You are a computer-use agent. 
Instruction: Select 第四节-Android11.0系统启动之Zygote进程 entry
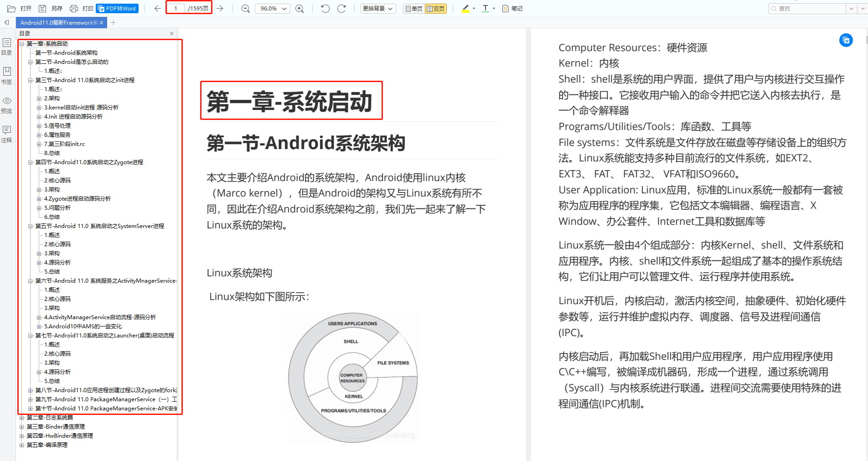[x=89, y=162]
